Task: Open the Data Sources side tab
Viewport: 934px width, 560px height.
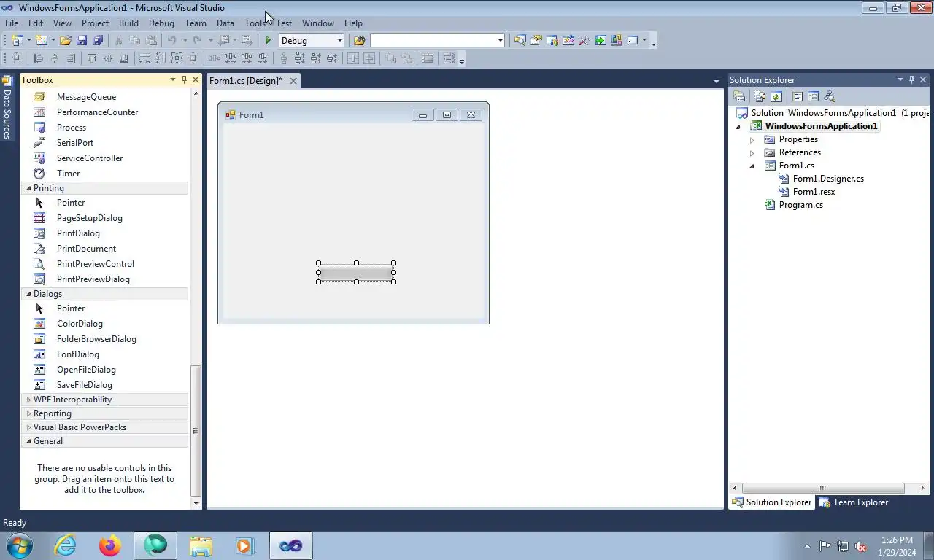Action: tap(7, 107)
